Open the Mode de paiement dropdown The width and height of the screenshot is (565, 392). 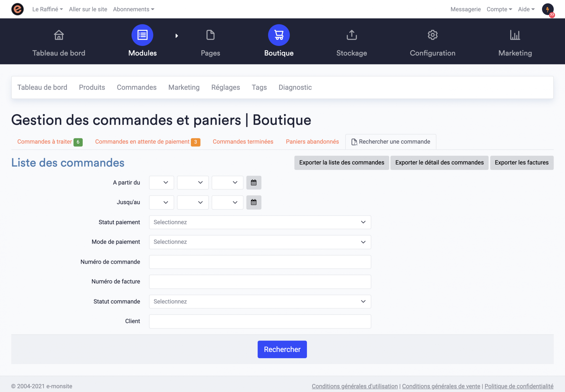point(260,242)
